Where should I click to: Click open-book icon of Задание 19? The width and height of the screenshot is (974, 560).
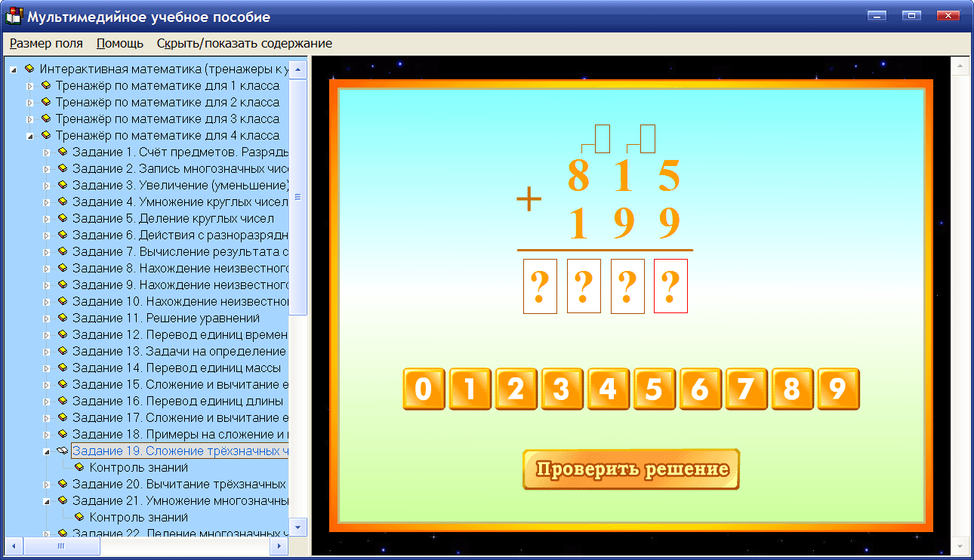tap(63, 451)
